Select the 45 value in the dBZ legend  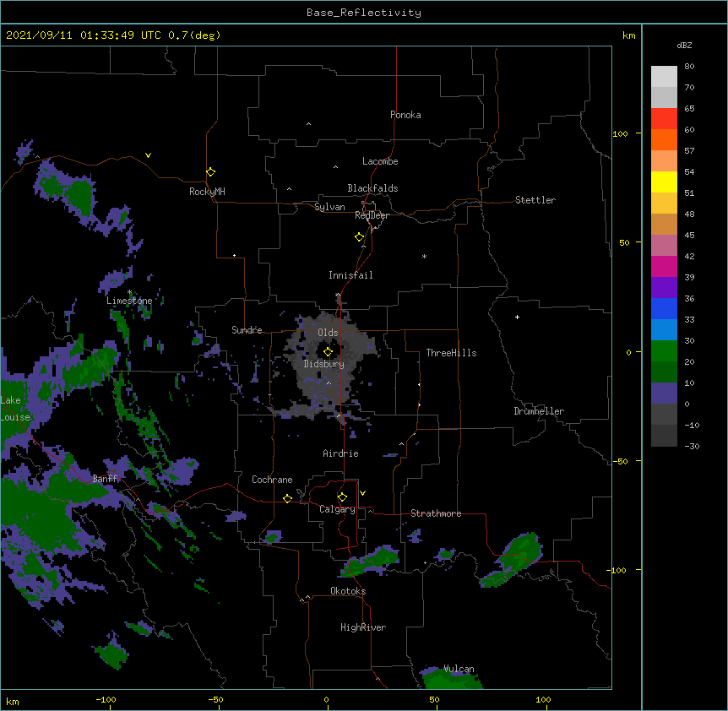click(x=689, y=236)
